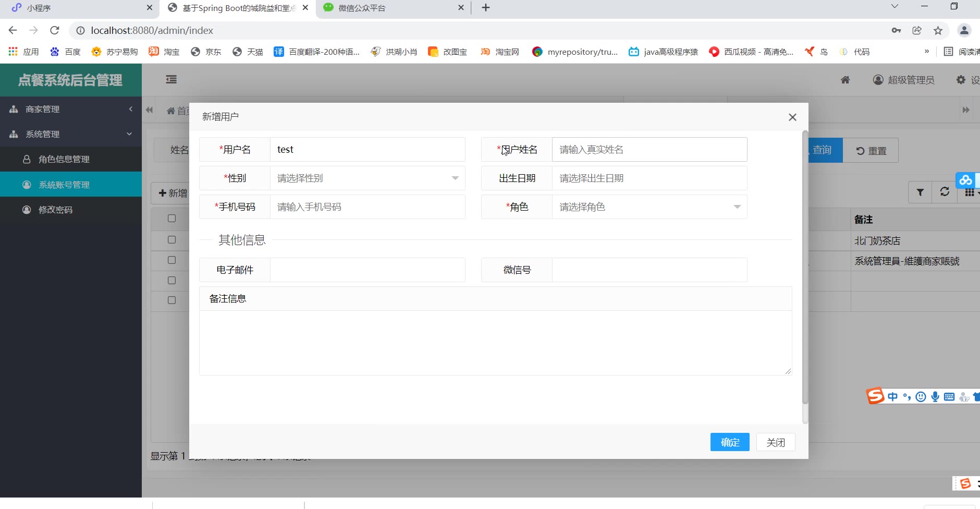Click the table filter funnel icon

coord(920,192)
